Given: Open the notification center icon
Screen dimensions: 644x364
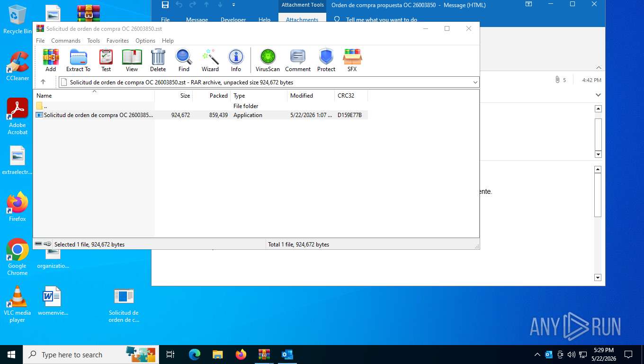Looking at the screenshot, I should 628,355.
